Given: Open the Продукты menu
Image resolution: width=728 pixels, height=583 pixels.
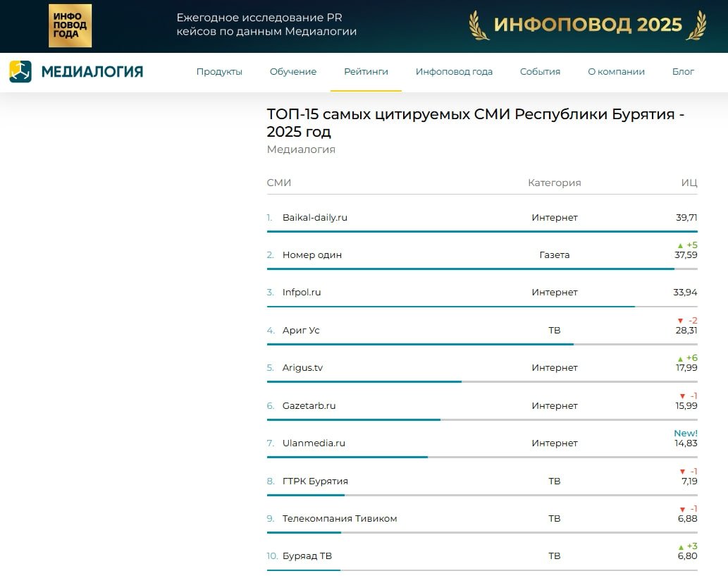Looking at the screenshot, I should click(219, 71).
